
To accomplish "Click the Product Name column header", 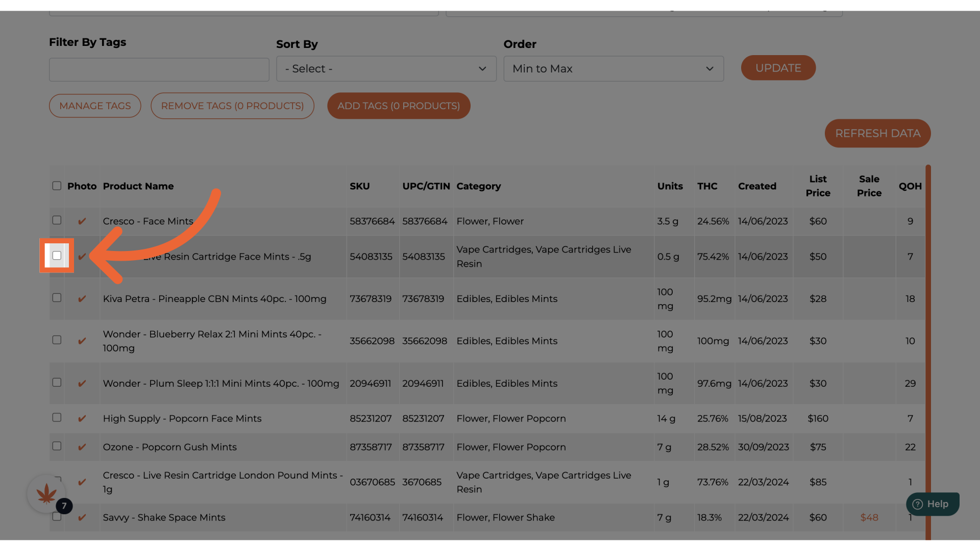I will [138, 186].
